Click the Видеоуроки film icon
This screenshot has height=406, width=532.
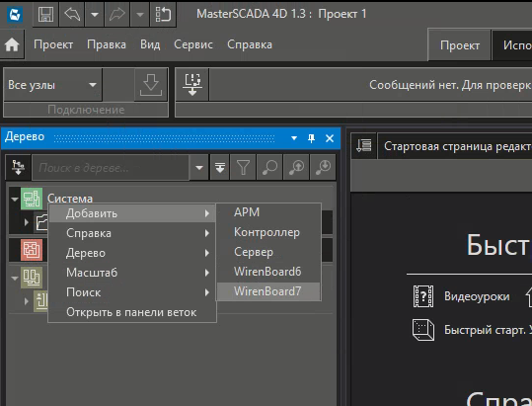pos(423,296)
